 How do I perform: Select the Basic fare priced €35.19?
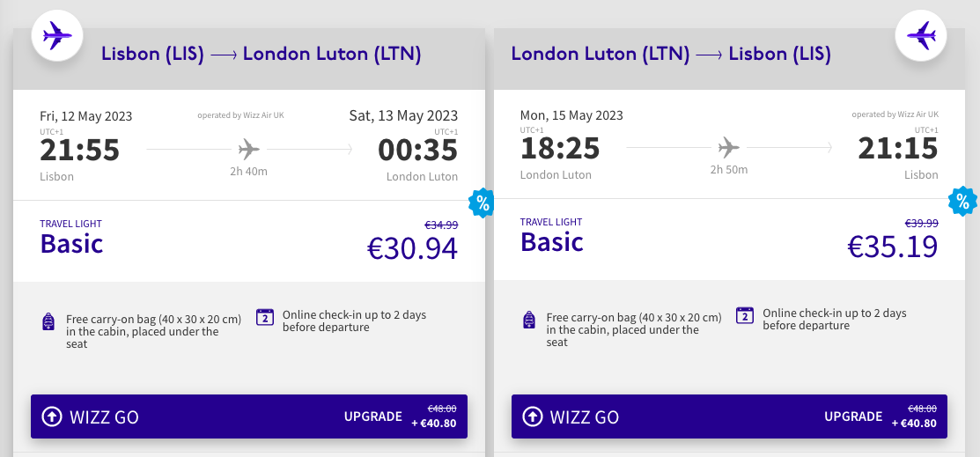point(729,240)
